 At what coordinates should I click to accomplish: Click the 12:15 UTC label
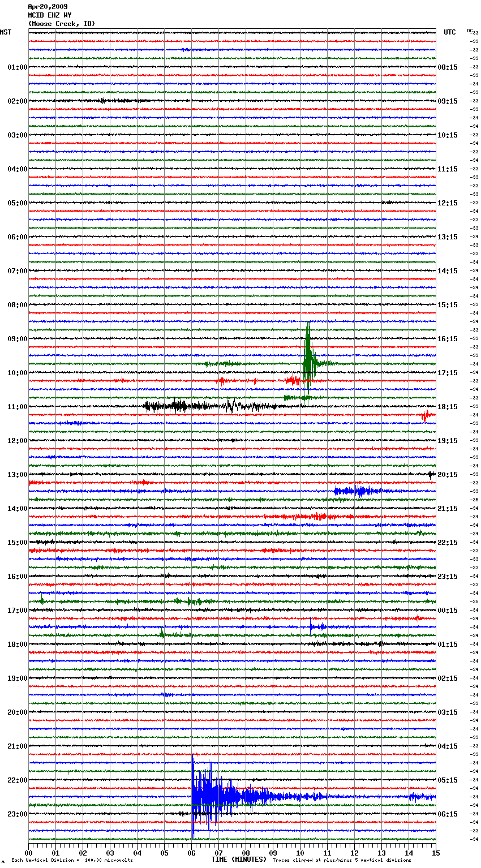pyautogui.click(x=448, y=203)
